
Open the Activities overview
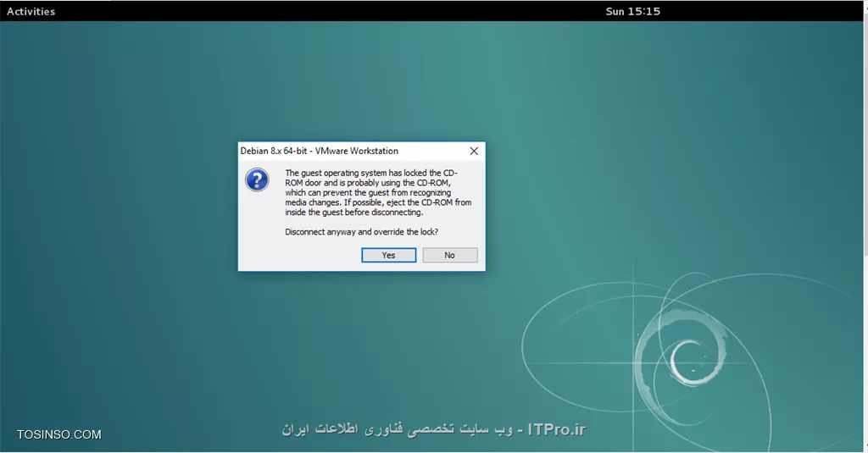click(31, 11)
